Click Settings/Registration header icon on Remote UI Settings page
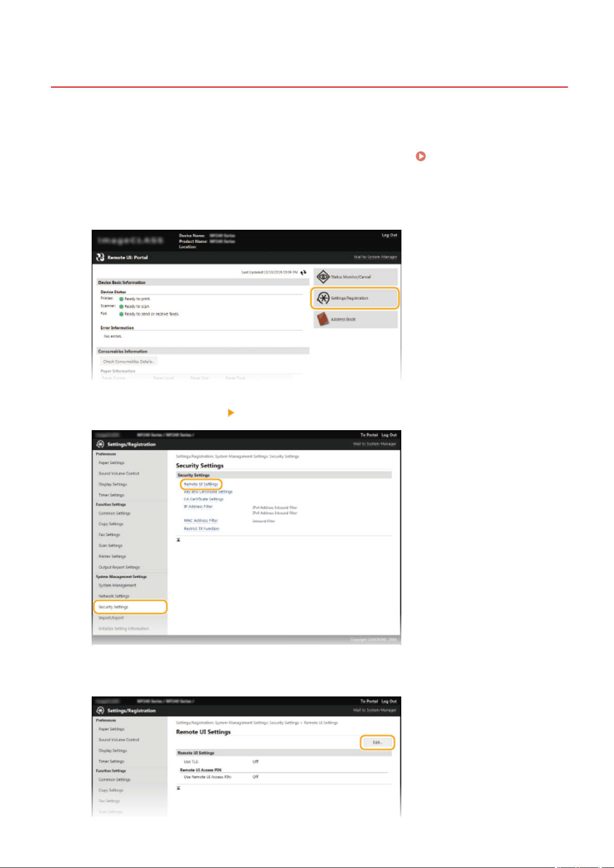 point(100,710)
